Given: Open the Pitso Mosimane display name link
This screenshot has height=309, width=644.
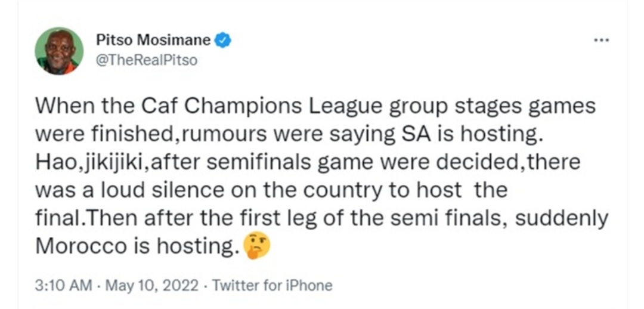Looking at the screenshot, I should click(x=154, y=40).
